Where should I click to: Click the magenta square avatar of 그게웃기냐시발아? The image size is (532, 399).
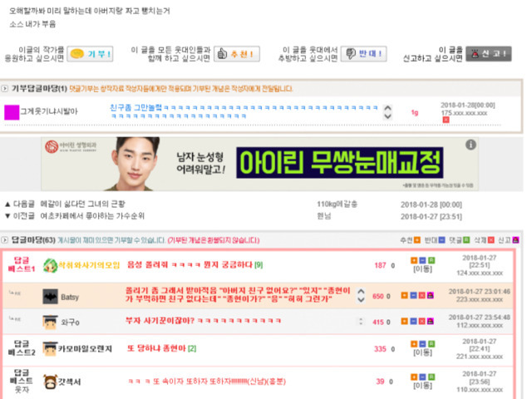point(12,112)
